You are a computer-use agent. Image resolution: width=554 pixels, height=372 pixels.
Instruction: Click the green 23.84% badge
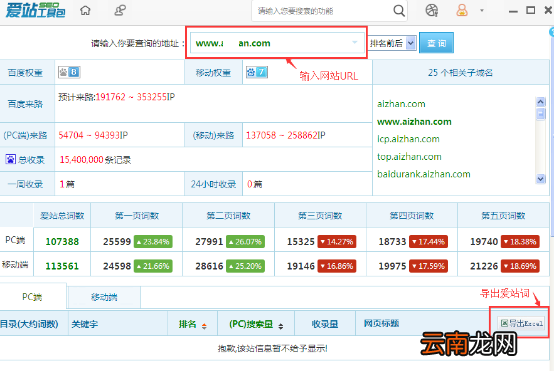[153, 242]
